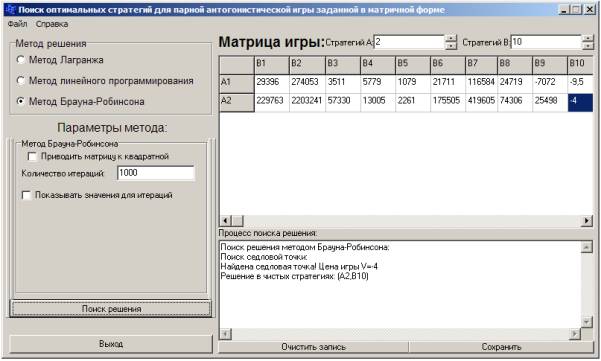The width and height of the screenshot is (601, 361).
Task: Open the Справка menu
Action: 52,24
